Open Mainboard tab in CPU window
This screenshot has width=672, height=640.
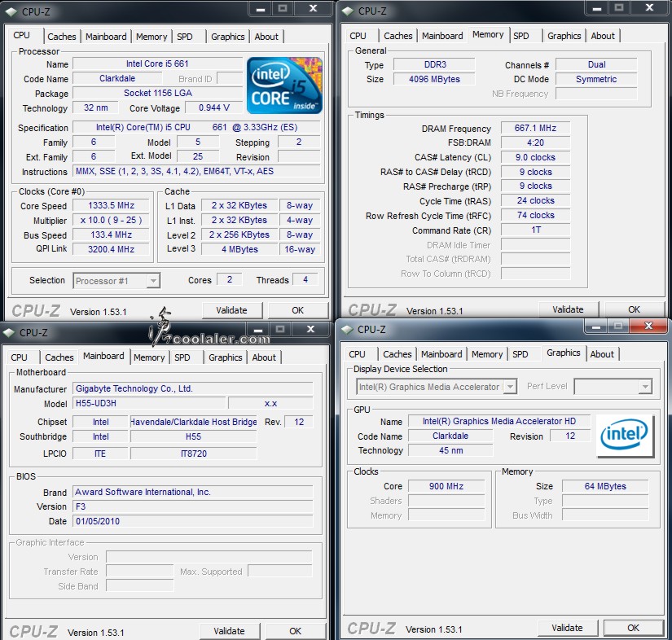(106, 37)
